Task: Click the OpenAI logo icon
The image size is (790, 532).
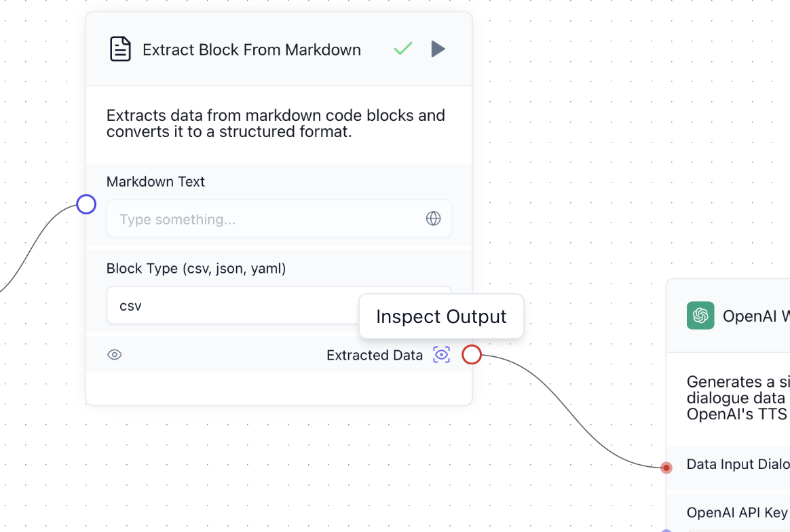Action: (700, 316)
